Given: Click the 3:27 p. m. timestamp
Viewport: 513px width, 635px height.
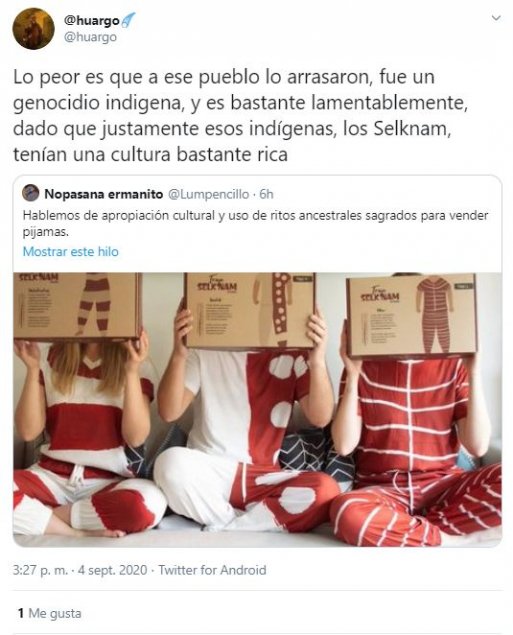Looking at the screenshot, I should (40, 570).
